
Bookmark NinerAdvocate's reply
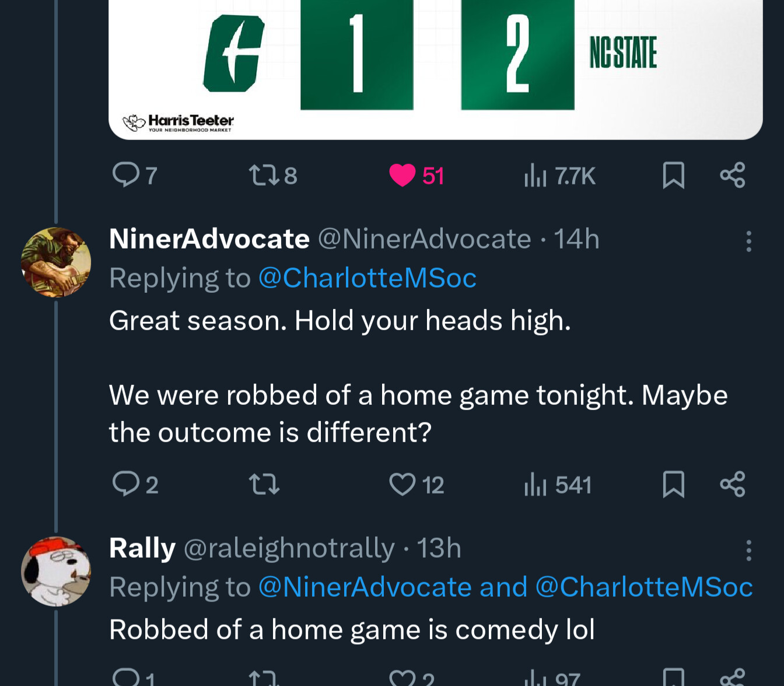(x=673, y=484)
